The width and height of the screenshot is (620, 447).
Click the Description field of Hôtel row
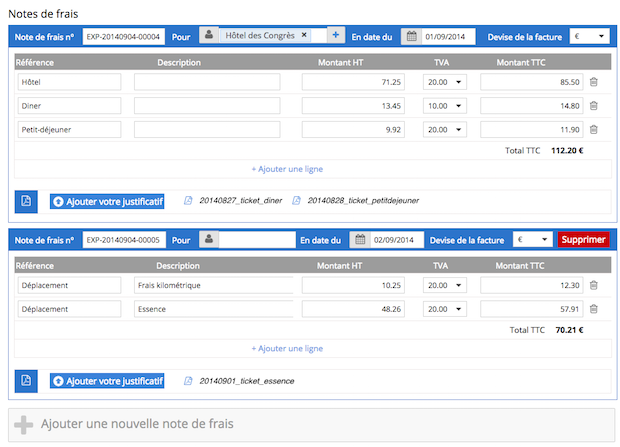tap(213, 82)
